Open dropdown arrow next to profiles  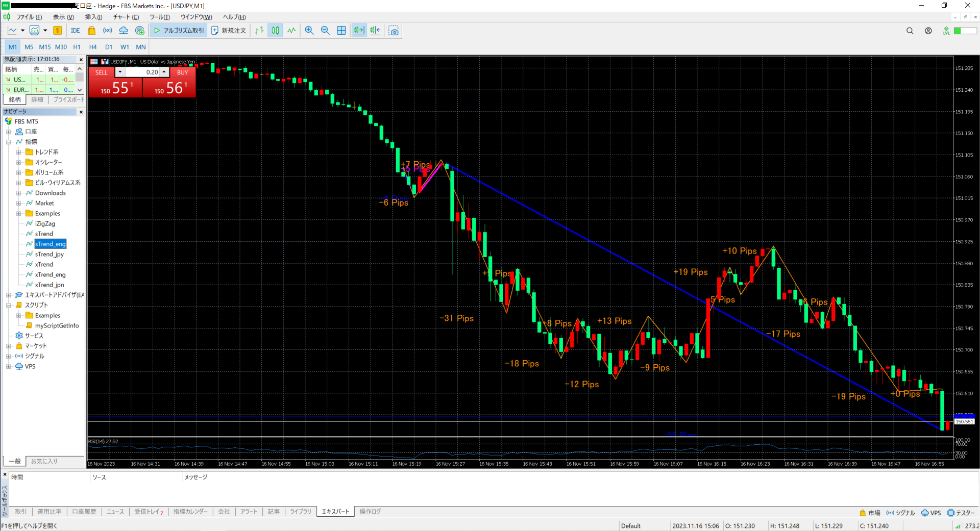(45, 31)
